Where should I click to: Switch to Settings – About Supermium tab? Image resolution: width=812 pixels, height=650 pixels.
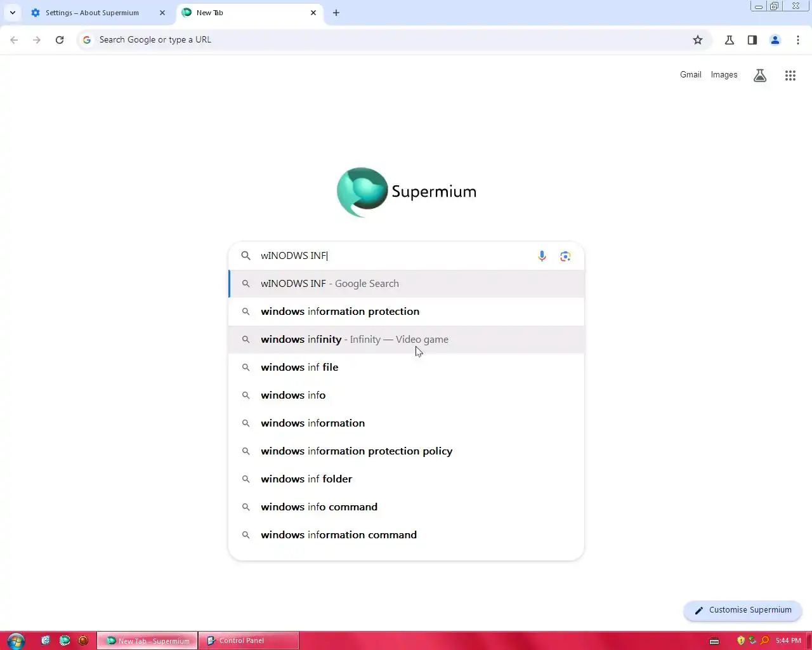(x=92, y=13)
